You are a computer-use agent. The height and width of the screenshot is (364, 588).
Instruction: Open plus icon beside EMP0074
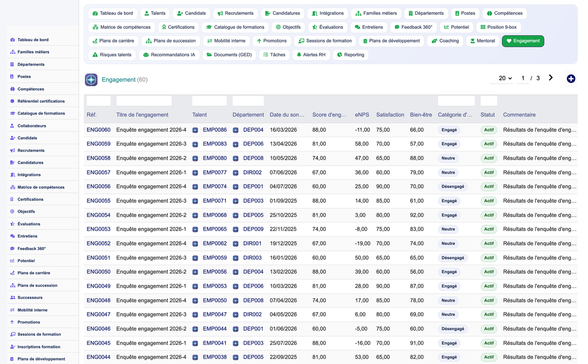[195, 187]
